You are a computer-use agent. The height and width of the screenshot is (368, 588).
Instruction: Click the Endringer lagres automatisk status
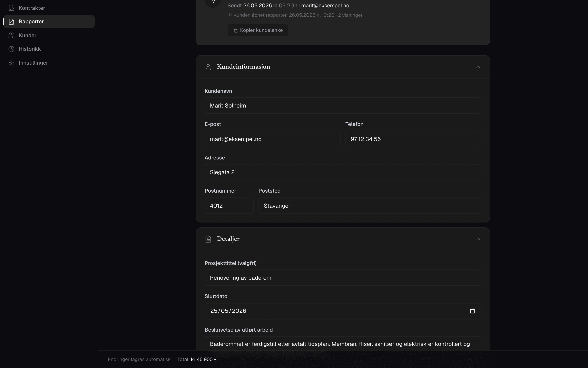139,359
